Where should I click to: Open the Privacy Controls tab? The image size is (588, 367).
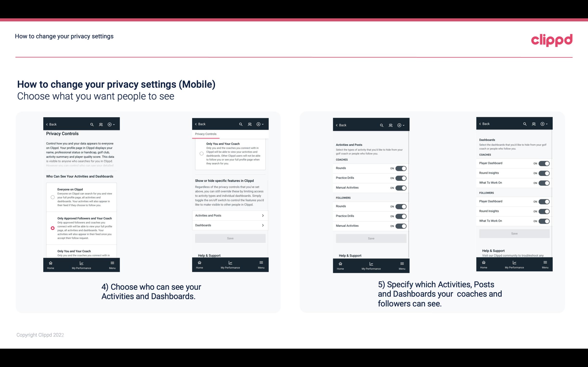(205, 134)
